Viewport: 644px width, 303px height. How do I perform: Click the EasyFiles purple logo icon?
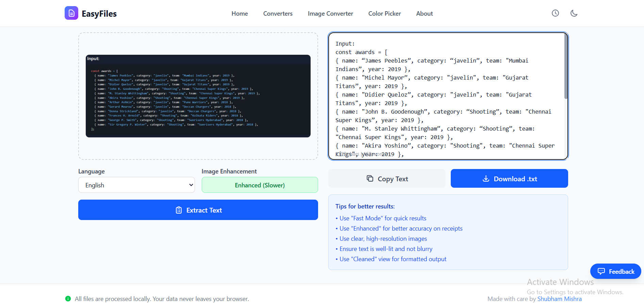click(x=71, y=13)
